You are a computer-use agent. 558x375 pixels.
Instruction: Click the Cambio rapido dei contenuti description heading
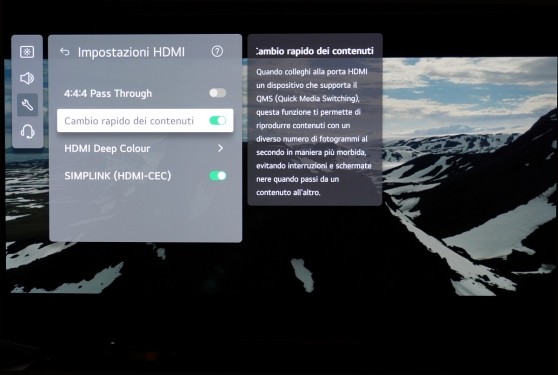click(x=315, y=51)
